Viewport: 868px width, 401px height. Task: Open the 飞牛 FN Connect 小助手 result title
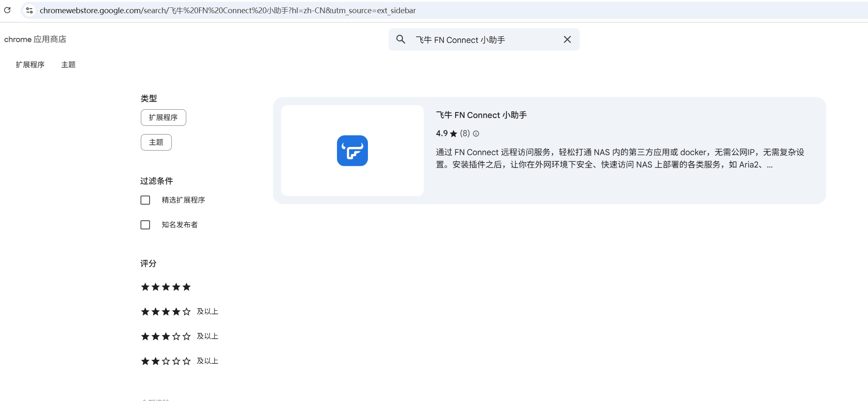click(481, 115)
